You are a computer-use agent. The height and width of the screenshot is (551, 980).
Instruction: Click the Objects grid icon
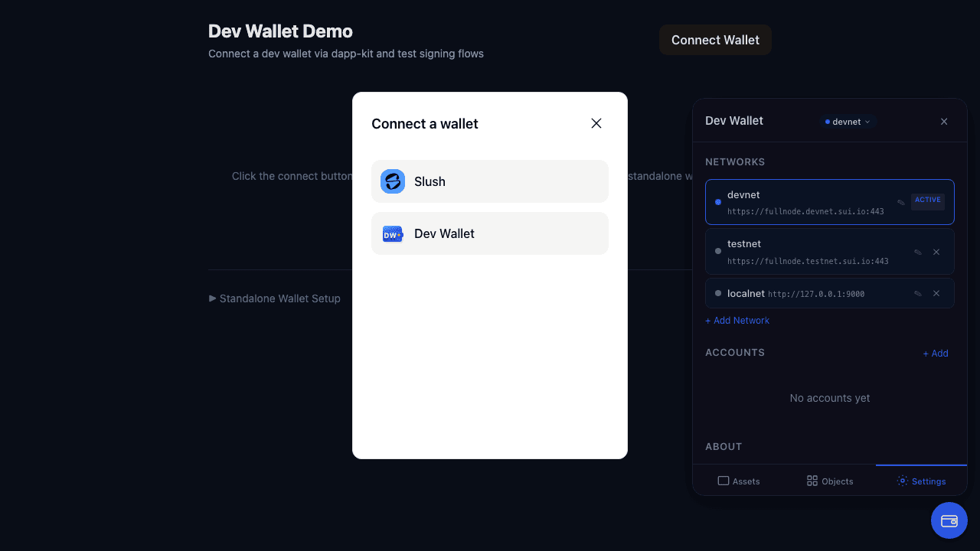811,481
